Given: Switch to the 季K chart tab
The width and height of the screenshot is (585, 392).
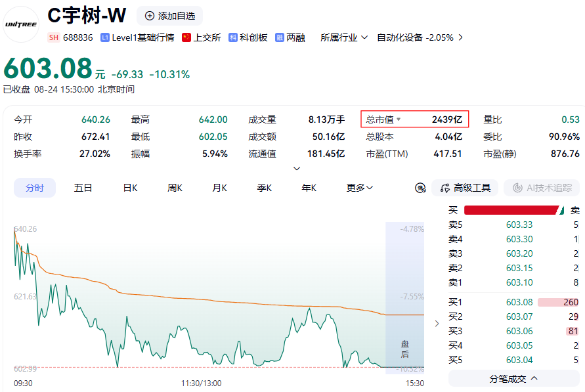Looking at the screenshot, I should click(x=264, y=188).
